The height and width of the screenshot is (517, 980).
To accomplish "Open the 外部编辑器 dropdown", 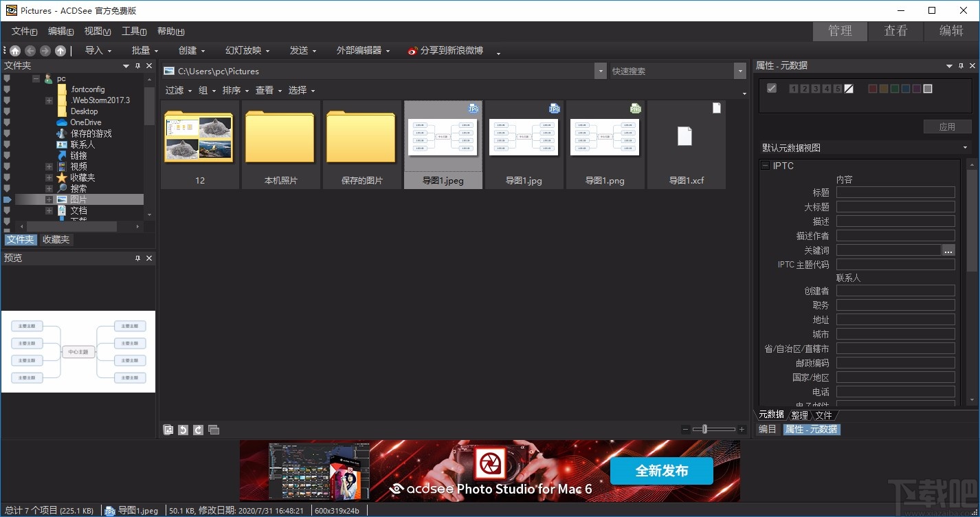I will [x=363, y=51].
